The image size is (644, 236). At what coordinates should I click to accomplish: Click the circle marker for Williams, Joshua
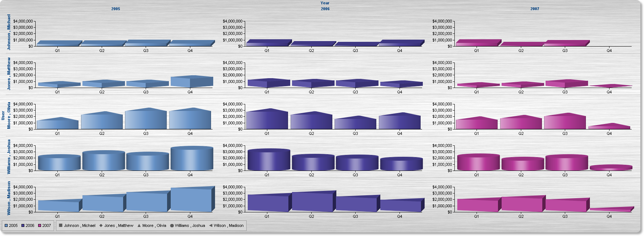point(172,225)
